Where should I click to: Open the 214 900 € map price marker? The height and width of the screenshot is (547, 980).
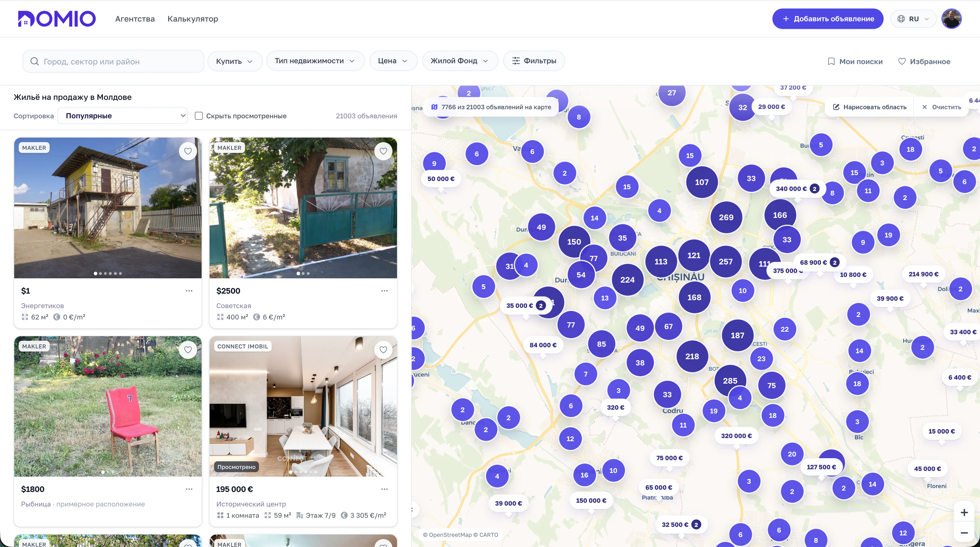[x=923, y=274]
